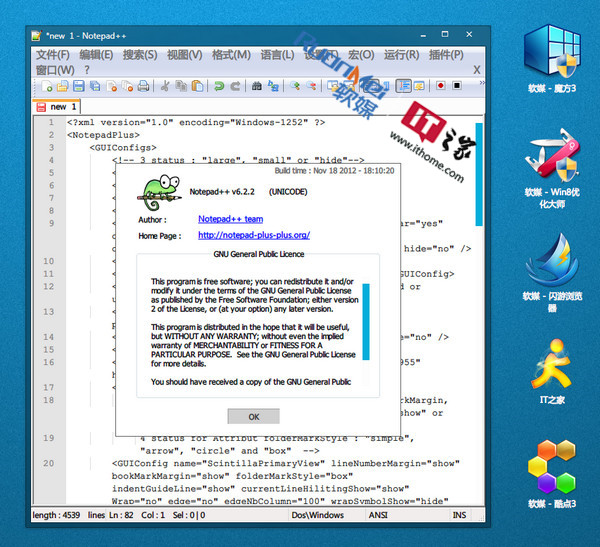Select the 'new 1' document tab
The width and height of the screenshot is (600, 547).
pyautogui.click(x=57, y=107)
